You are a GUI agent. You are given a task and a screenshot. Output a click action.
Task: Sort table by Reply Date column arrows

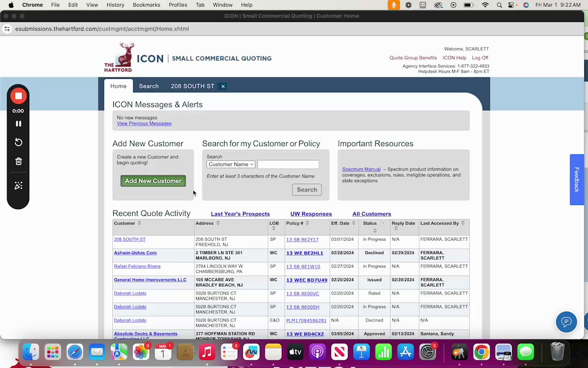(396, 228)
